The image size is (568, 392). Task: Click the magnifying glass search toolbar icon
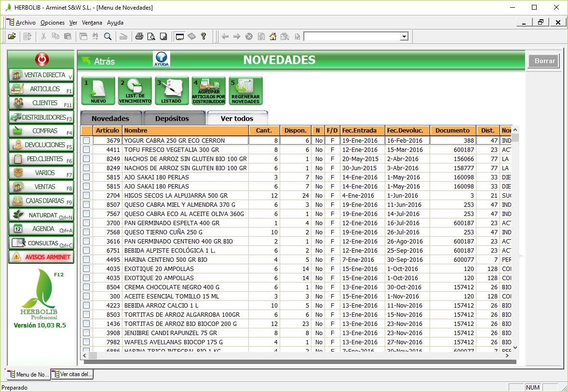tap(108, 36)
